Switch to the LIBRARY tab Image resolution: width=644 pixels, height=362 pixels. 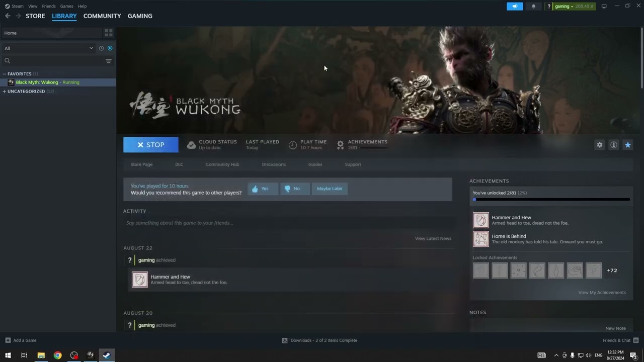click(x=64, y=16)
